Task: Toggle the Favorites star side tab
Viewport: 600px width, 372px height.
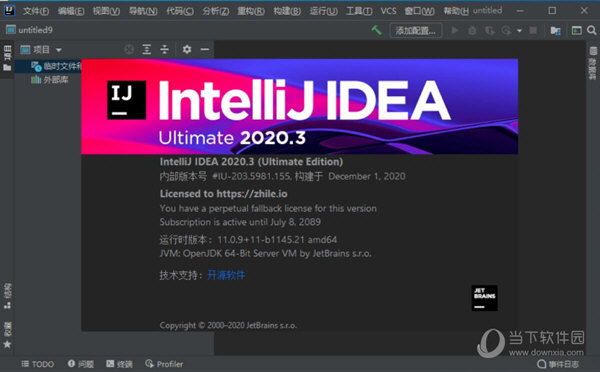Action: pyautogui.click(x=7, y=335)
